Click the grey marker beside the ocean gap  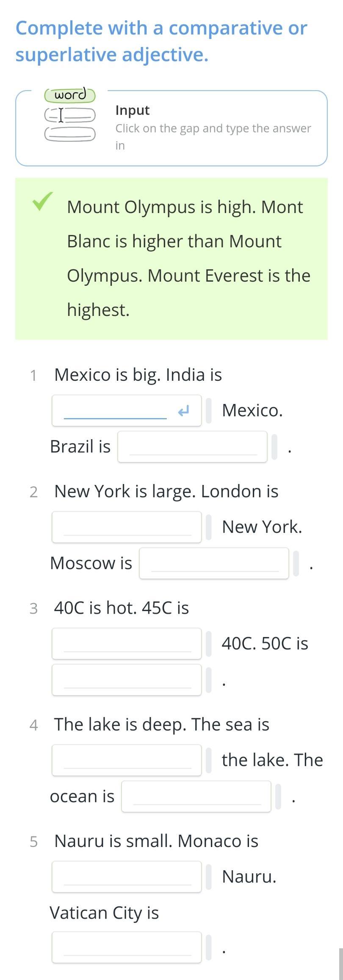278,797
